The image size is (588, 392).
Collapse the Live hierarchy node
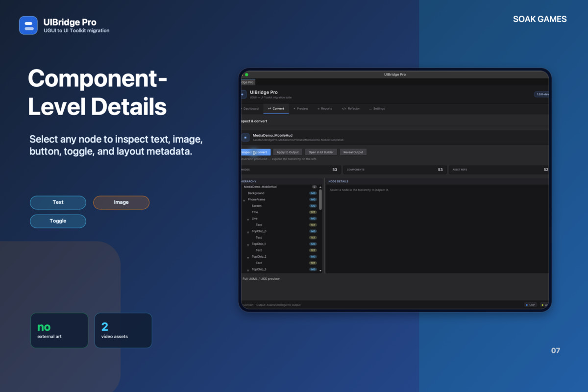(248, 220)
